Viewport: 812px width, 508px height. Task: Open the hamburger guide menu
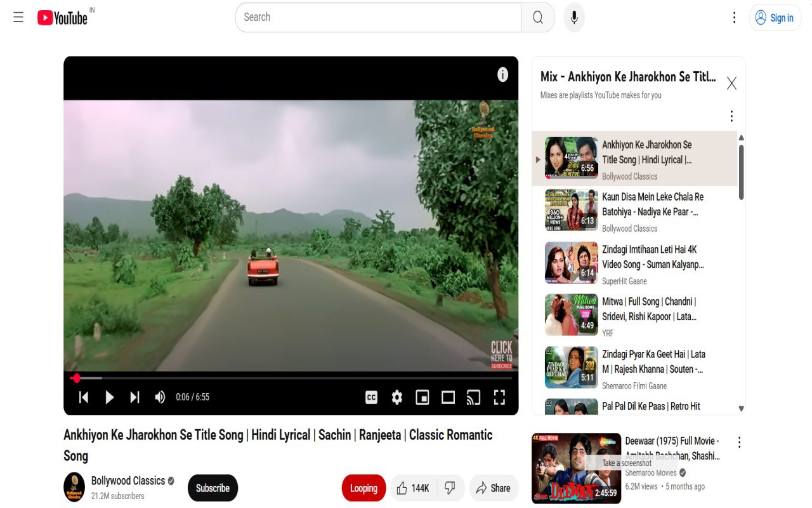click(18, 17)
